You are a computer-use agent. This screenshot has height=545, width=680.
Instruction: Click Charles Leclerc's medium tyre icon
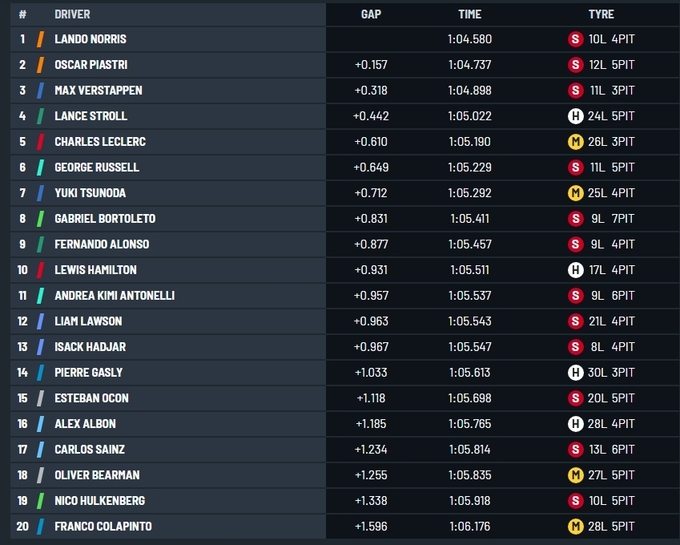[x=575, y=142]
